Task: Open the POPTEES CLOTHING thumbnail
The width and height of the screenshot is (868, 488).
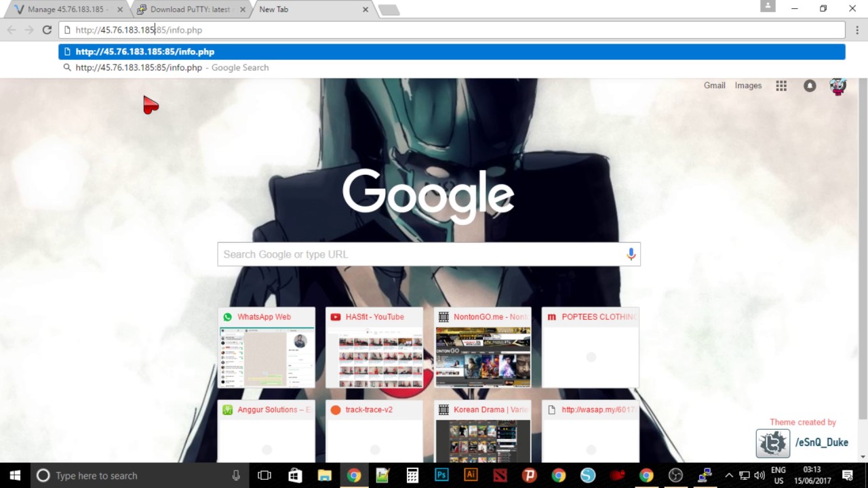Action: pos(591,348)
